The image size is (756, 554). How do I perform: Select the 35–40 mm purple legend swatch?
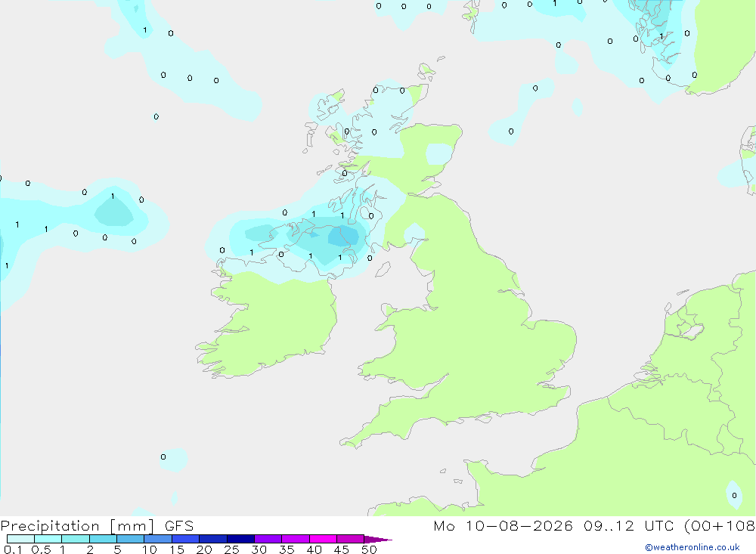point(295,539)
